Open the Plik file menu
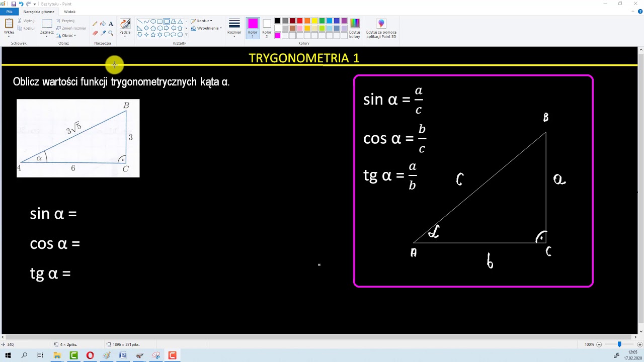The image size is (644, 362). tap(9, 12)
